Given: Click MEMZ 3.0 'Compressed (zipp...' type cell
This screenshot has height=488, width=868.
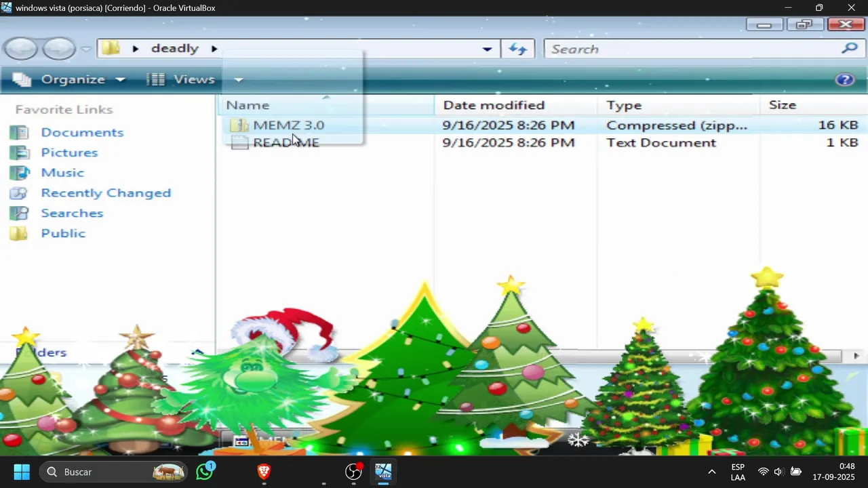Looking at the screenshot, I should [677, 125].
